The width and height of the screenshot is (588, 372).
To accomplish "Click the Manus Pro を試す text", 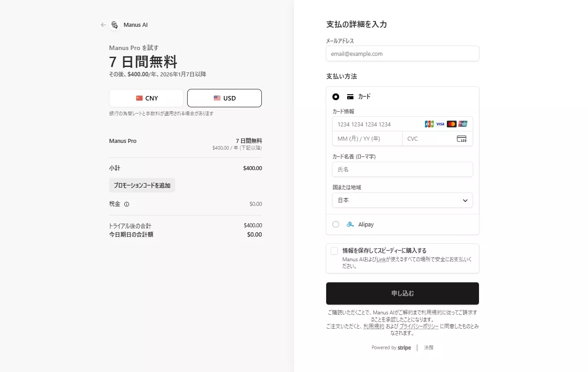I will pyautogui.click(x=134, y=48).
